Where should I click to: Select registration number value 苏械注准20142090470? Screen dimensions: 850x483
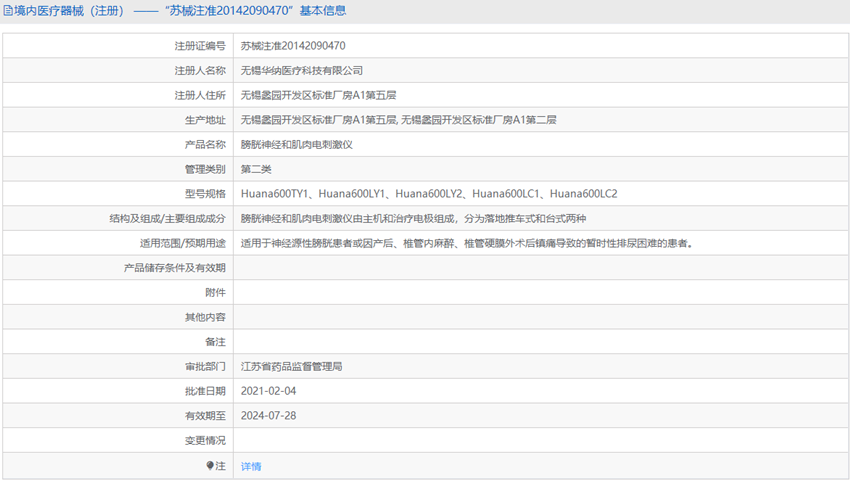coord(293,46)
